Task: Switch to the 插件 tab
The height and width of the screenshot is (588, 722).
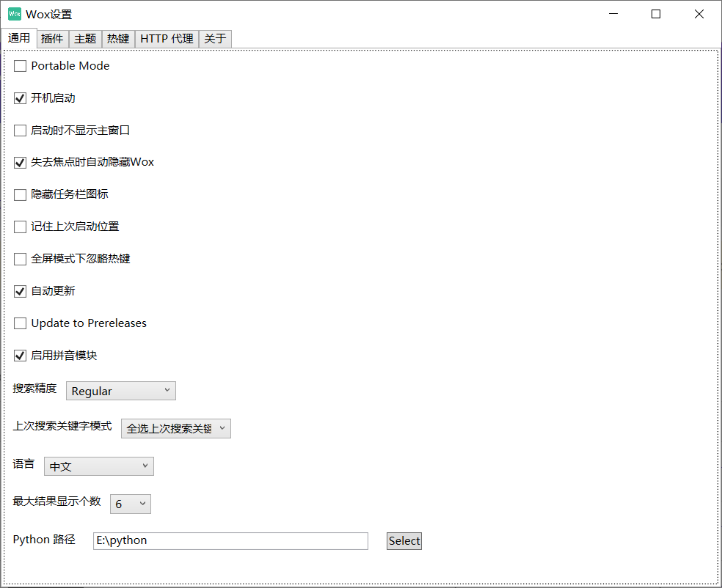Action: (x=52, y=38)
